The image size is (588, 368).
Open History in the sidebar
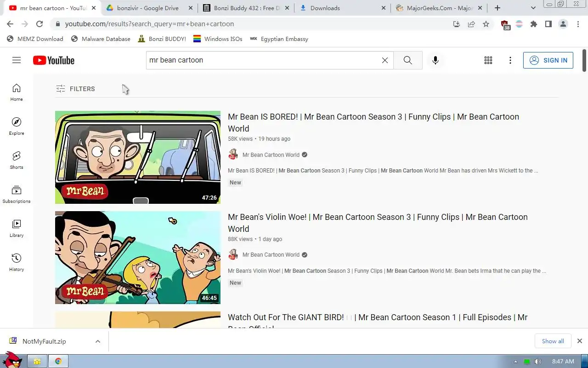click(17, 262)
